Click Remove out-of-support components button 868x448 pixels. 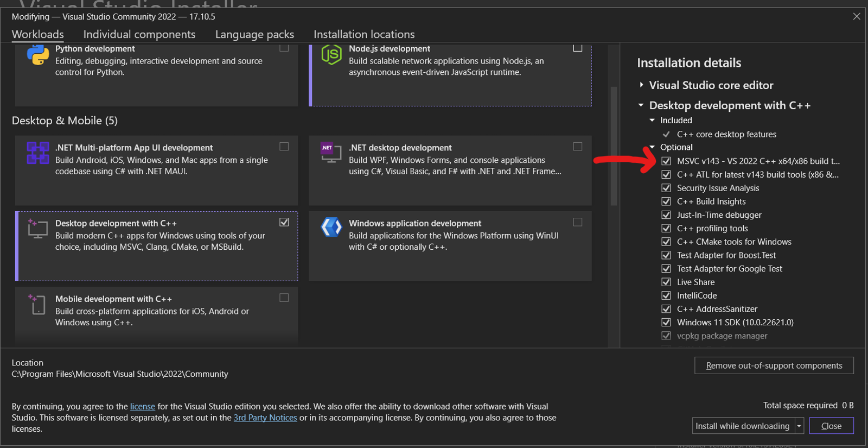coord(774,365)
